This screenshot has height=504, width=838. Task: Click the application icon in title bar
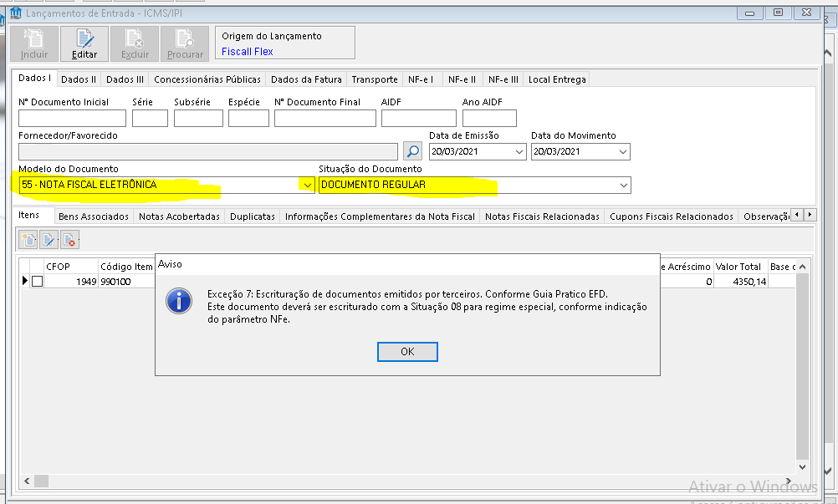16,13
